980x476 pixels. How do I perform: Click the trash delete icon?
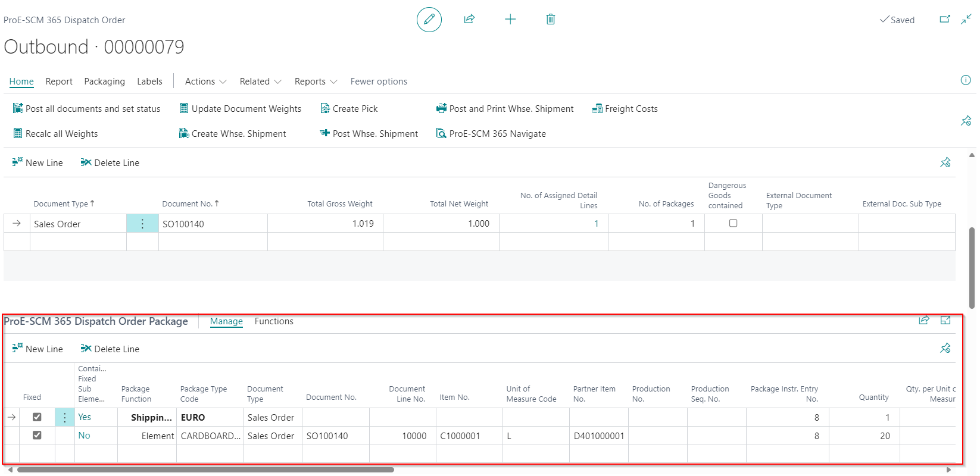click(x=551, y=19)
